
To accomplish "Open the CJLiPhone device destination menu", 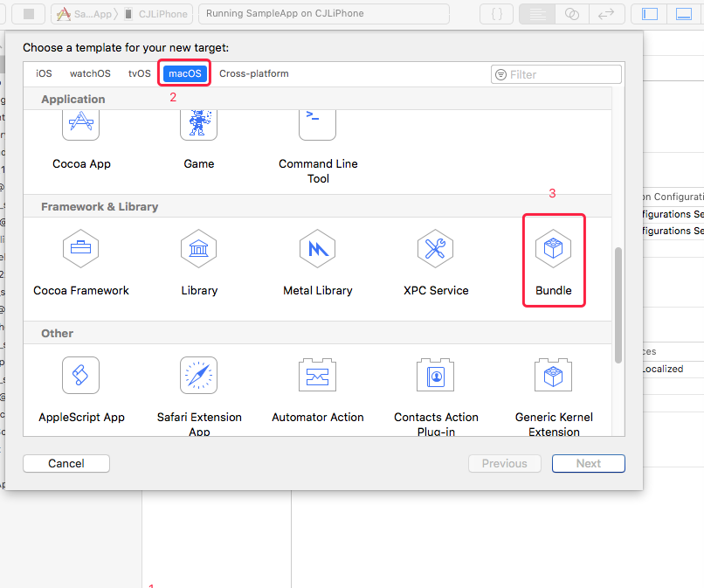I will pyautogui.click(x=156, y=14).
